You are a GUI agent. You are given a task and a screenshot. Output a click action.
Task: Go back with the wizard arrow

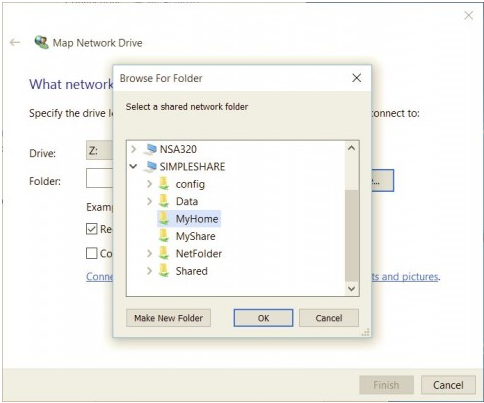15,42
